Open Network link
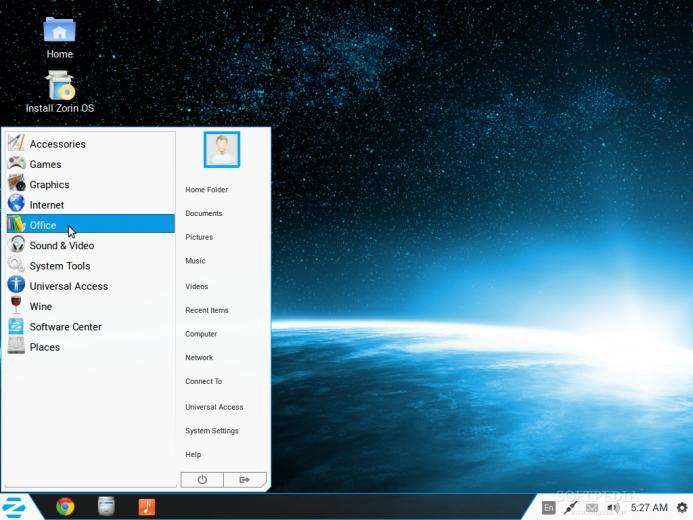693x520 pixels. click(199, 358)
